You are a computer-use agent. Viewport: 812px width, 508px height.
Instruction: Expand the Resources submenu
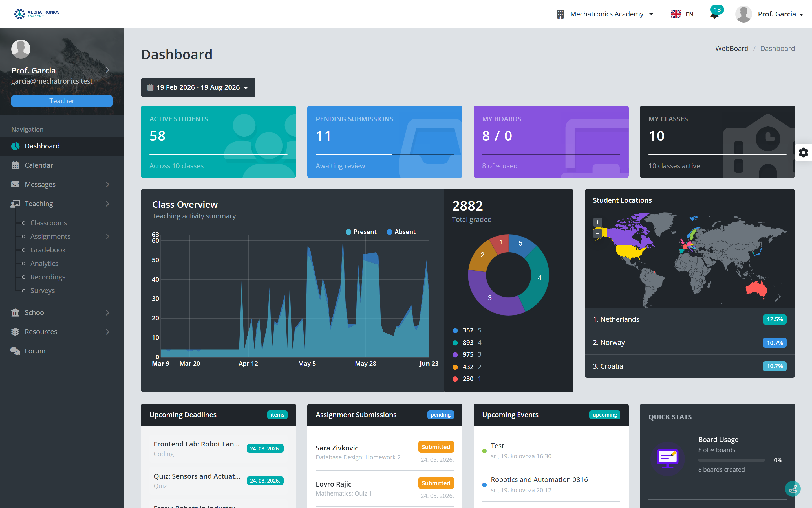[x=107, y=332]
